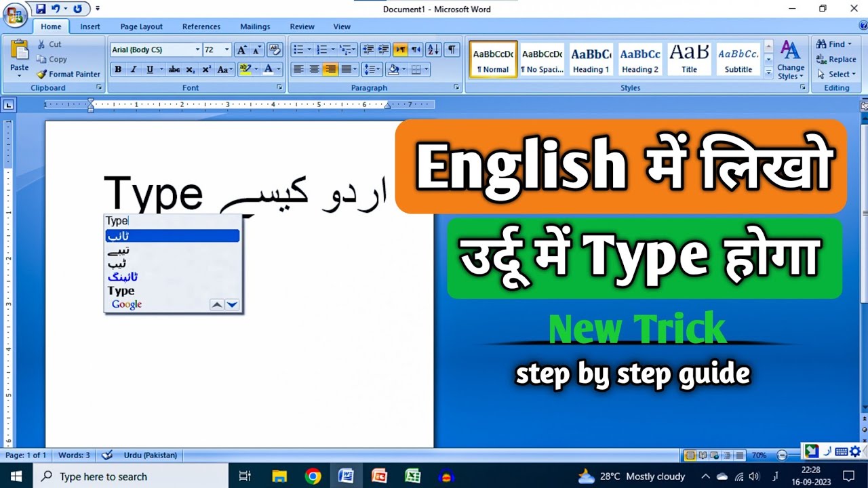Open Word from the taskbar

coord(346,476)
